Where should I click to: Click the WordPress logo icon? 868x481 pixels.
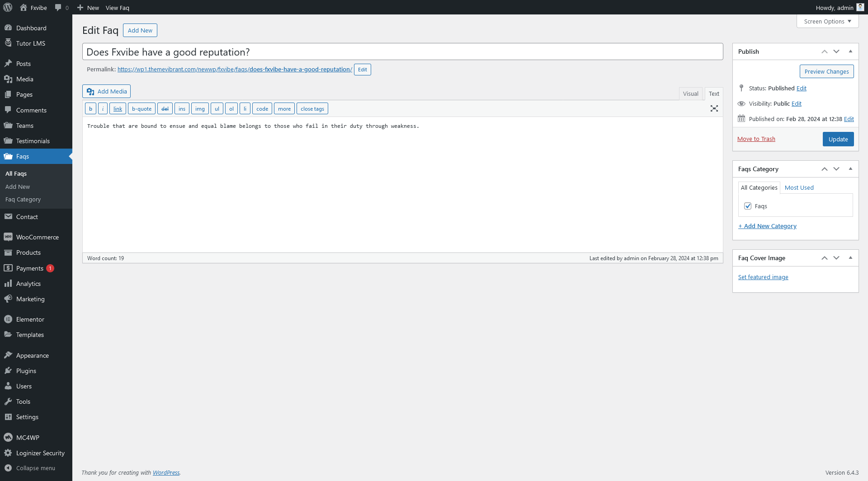(x=8, y=7)
